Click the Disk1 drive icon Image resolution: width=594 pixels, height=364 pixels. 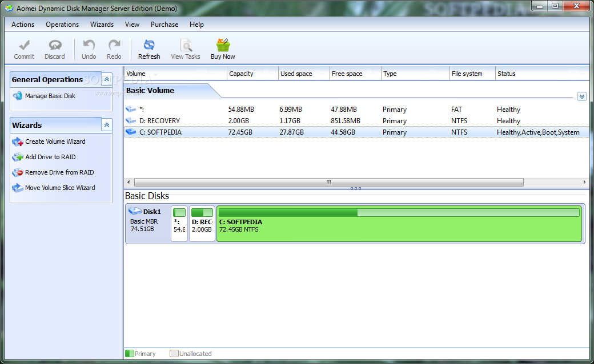pyautogui.click(x=134, y=211)
